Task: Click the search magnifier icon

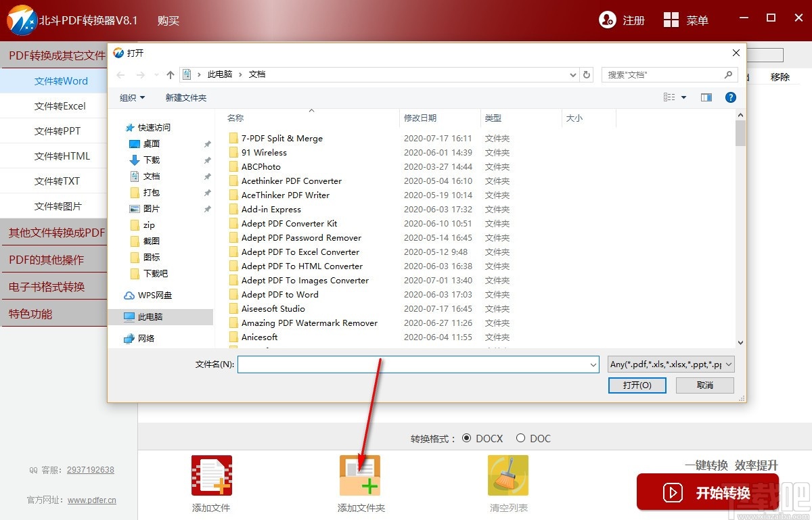Action: 728,74
